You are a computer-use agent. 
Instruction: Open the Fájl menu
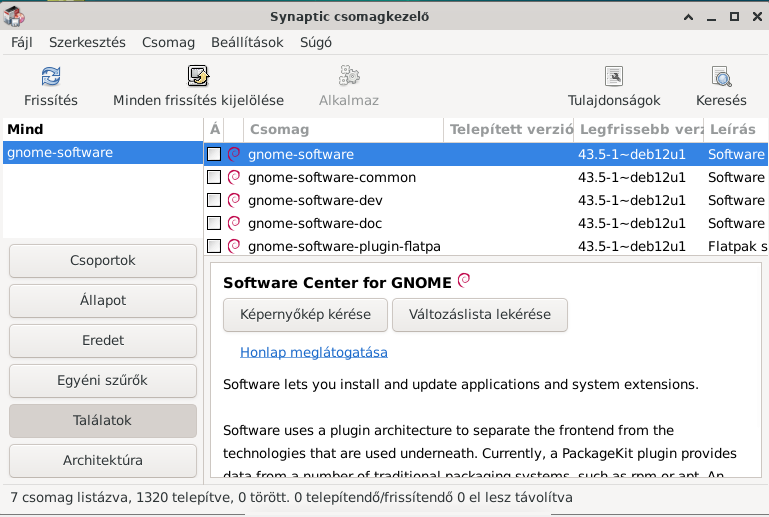(22, 43)
